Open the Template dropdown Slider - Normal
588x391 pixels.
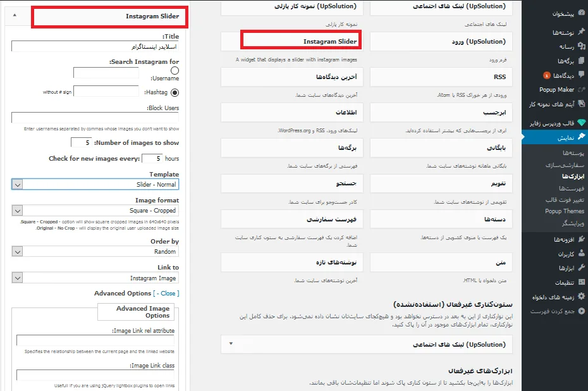point(95,184)
